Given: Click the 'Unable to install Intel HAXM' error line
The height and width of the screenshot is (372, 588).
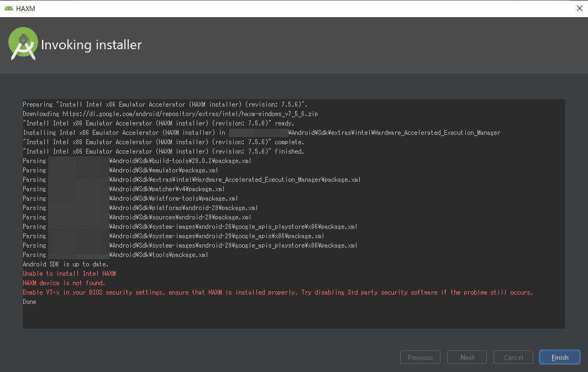Looking at the screenshot, I should 70,274.
